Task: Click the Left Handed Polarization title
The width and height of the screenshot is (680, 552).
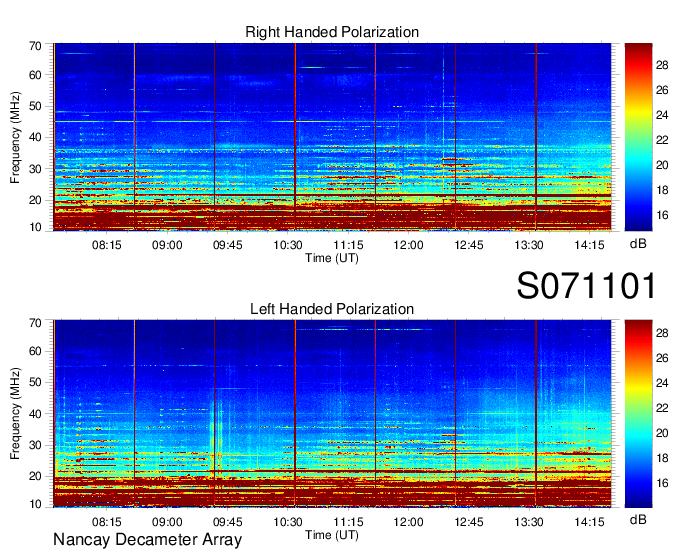Action: (x=332, y=309)
